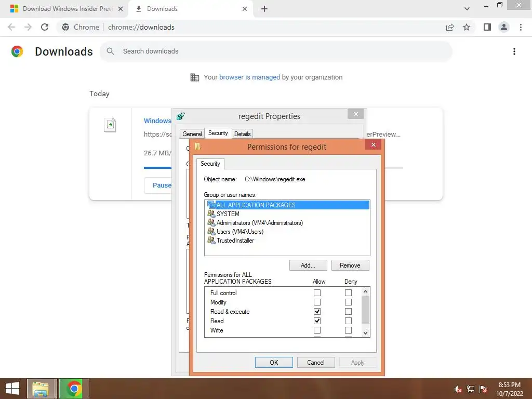Pause the Windows download
This screenshot has width=532, height=399.
pyautogui.click(x=158, y=185)
